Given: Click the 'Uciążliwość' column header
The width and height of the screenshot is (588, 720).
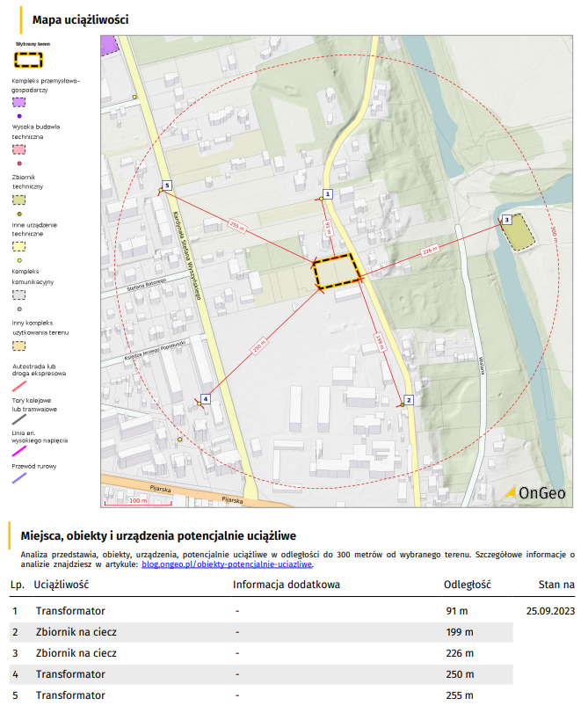Looking at the screenshot, I should point(61,585).
